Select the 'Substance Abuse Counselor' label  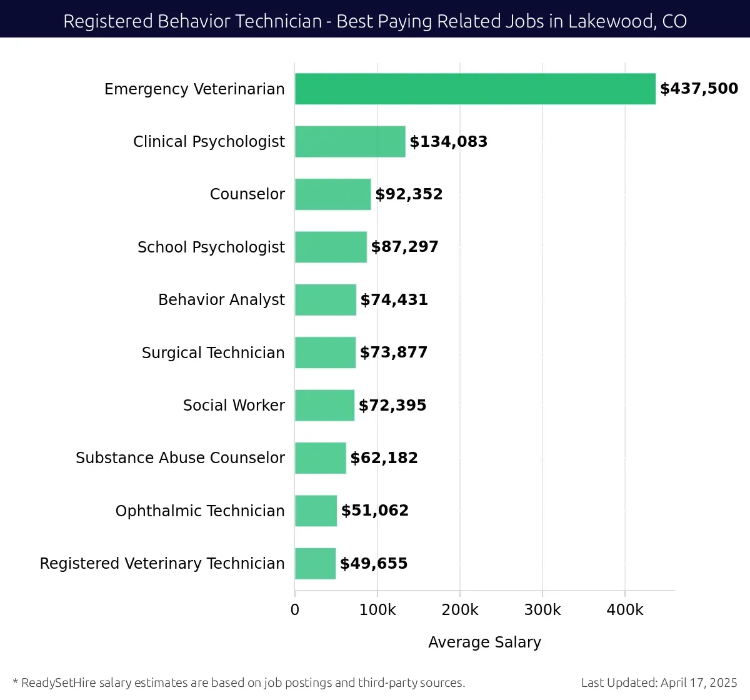coord(180,458)
